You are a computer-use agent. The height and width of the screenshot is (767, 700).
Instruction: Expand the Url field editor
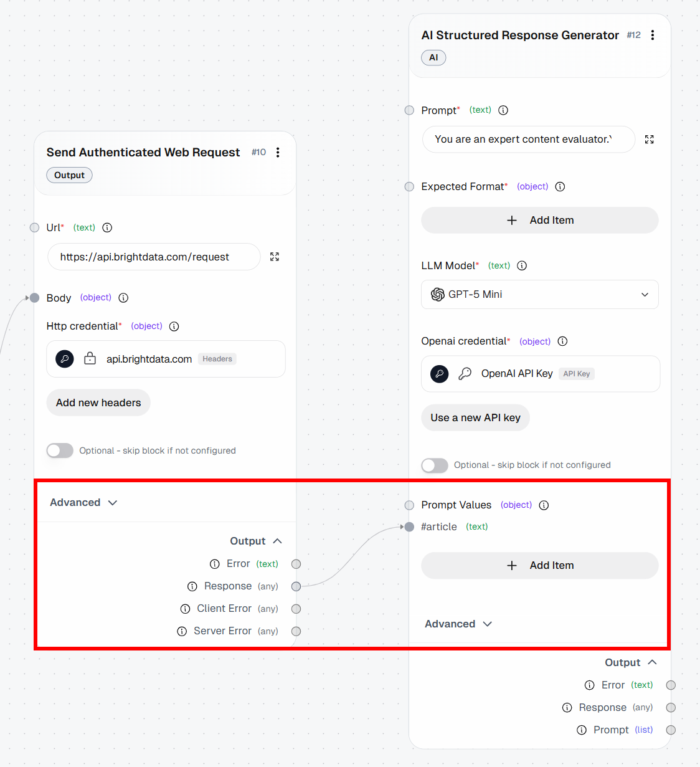point(275,257)
